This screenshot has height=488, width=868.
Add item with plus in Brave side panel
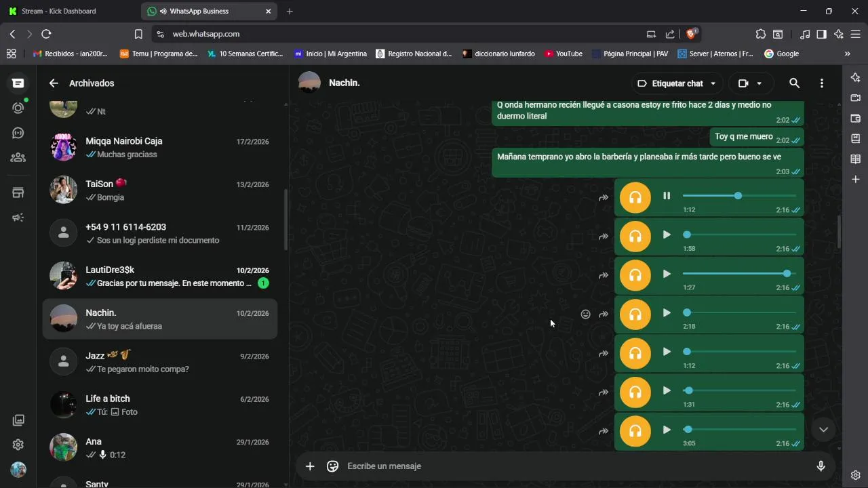click(856, 180)
